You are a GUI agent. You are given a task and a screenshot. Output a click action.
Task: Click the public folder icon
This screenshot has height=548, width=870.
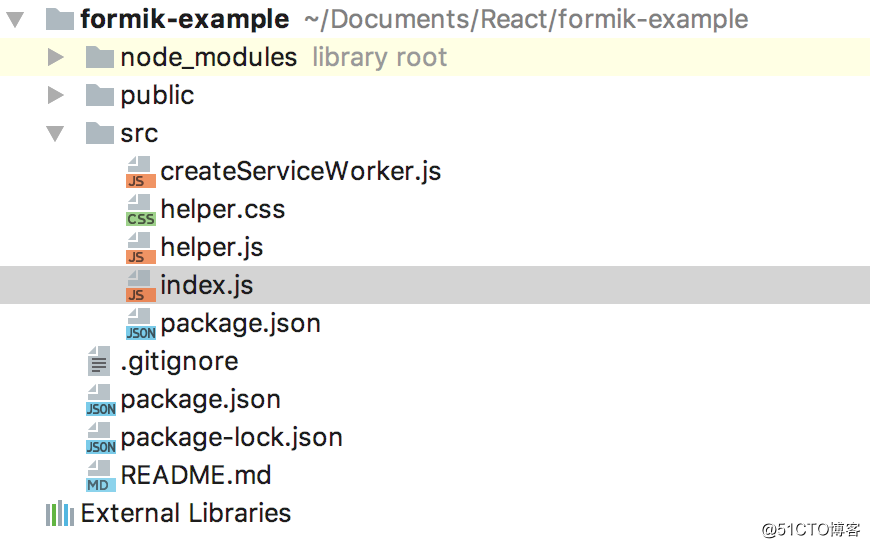coord(100,95)
